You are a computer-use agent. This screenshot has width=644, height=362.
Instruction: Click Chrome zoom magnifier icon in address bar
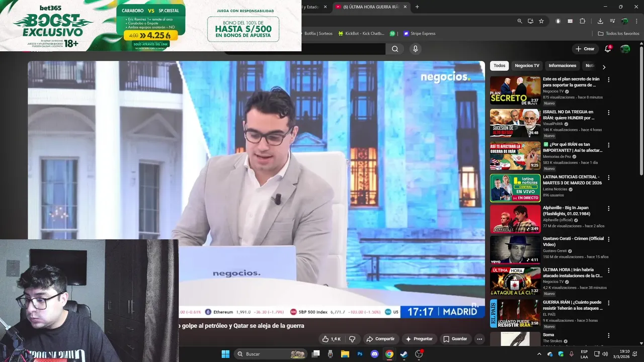point(520,21)
